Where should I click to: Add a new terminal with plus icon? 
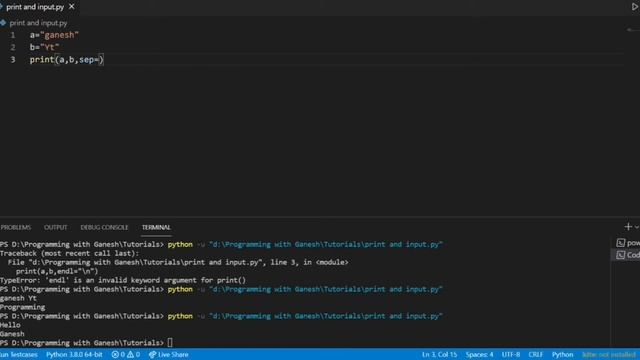[x=628, y=227]
